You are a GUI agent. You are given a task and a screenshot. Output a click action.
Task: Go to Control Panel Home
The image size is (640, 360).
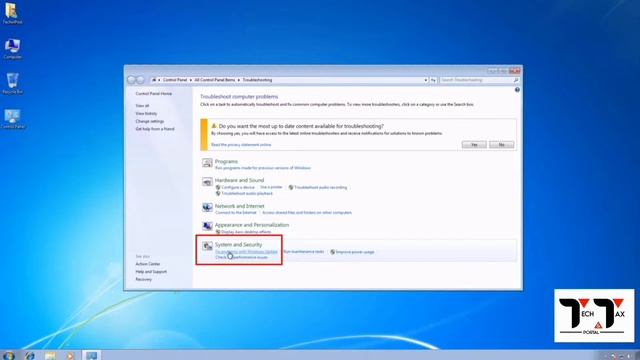(153, 93)
